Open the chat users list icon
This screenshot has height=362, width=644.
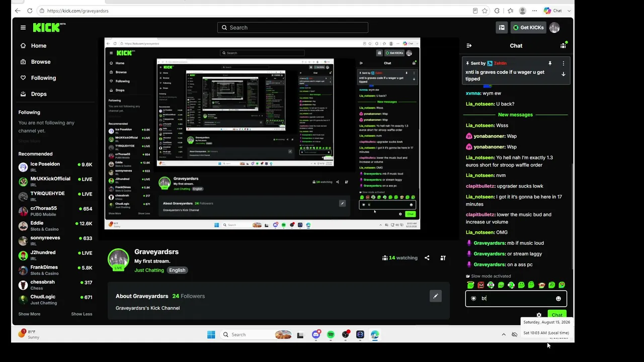coord(563,46)
